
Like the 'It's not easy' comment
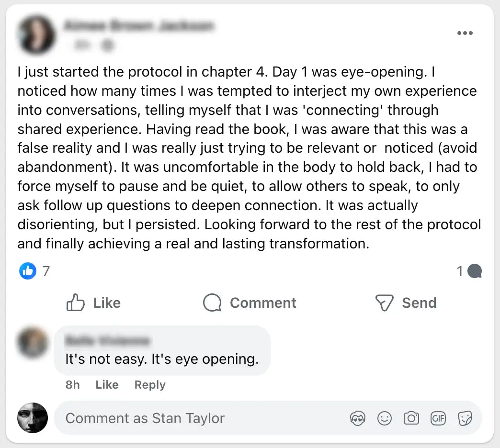tap(107, 385)
